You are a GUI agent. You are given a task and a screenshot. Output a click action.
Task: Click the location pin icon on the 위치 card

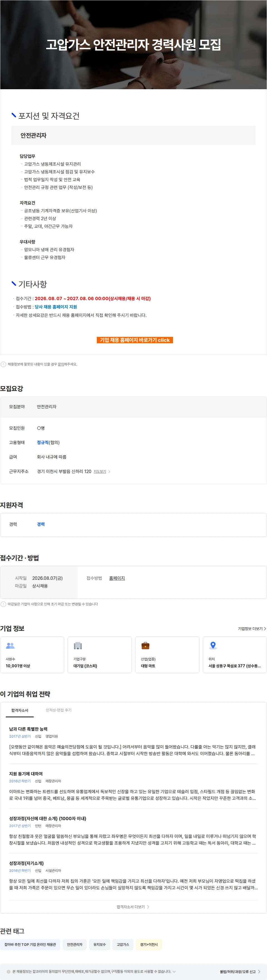213,646
